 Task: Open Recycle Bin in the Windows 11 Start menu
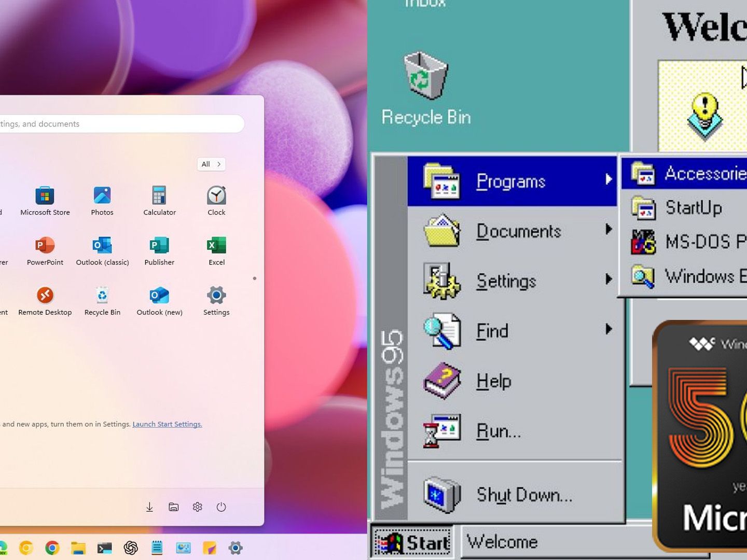coord(102,301)
